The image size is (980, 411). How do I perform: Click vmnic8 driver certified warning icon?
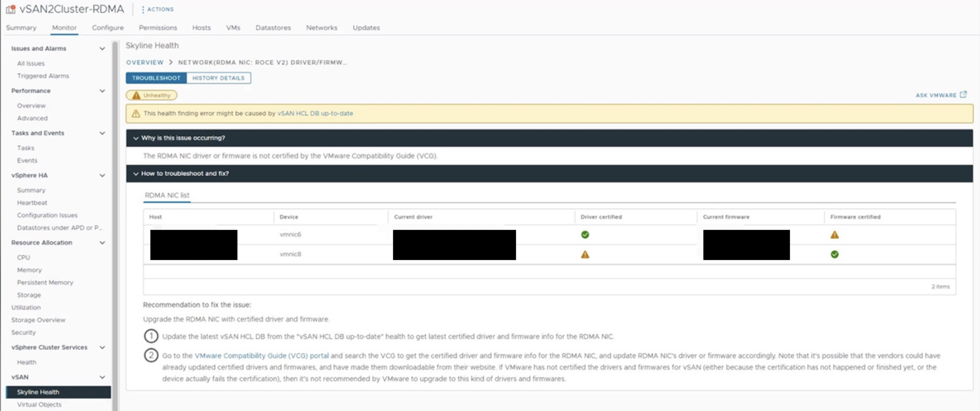pyautogui.click(x=585, y=255)
